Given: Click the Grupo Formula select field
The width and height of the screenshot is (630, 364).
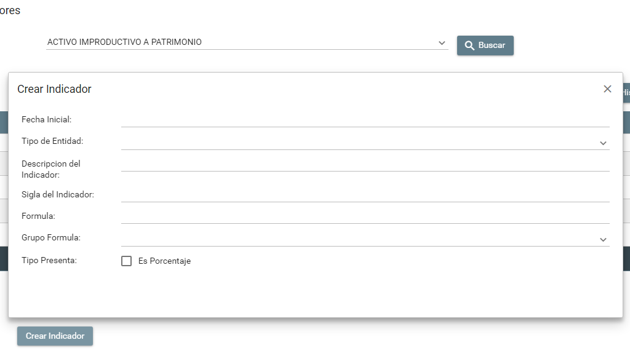Looking at the screenshot, I should click(357, 239).
